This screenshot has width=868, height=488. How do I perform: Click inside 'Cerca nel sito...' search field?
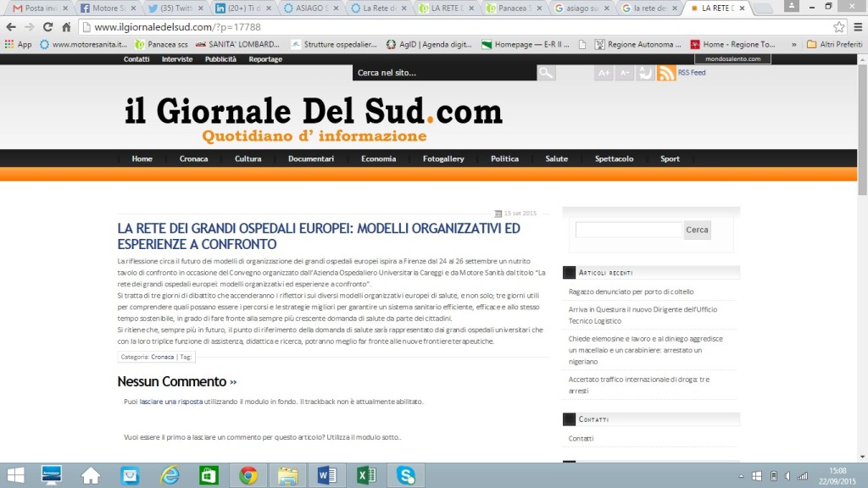444,73
